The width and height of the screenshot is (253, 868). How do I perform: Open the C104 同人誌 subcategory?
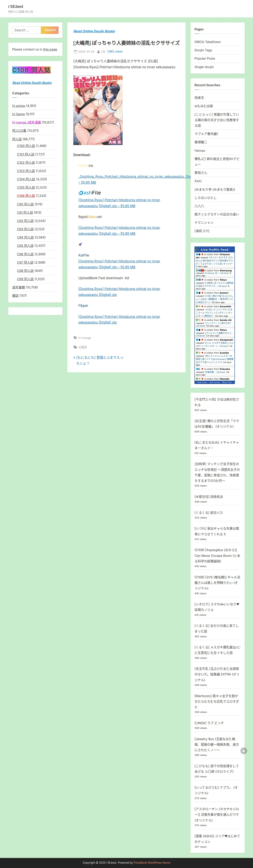[x=26, y=179]
